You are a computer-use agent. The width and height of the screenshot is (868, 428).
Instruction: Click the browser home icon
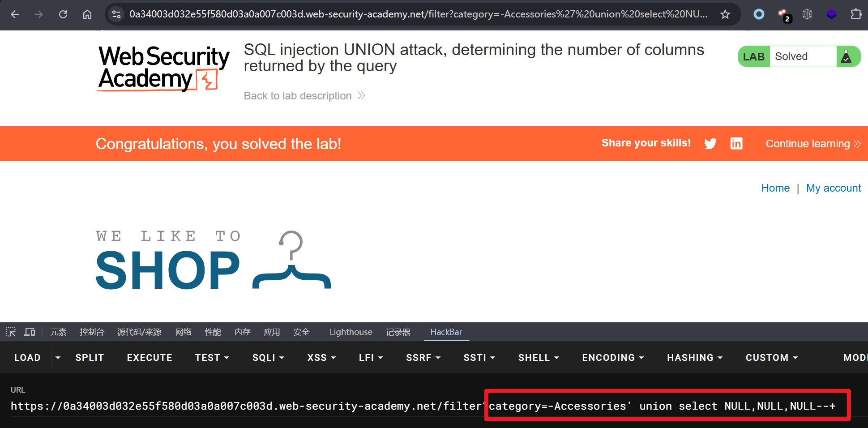click(87, 14)
